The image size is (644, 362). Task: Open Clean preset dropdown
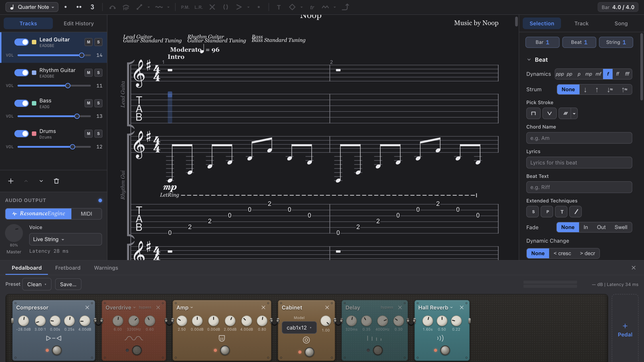tap(37, 284)
